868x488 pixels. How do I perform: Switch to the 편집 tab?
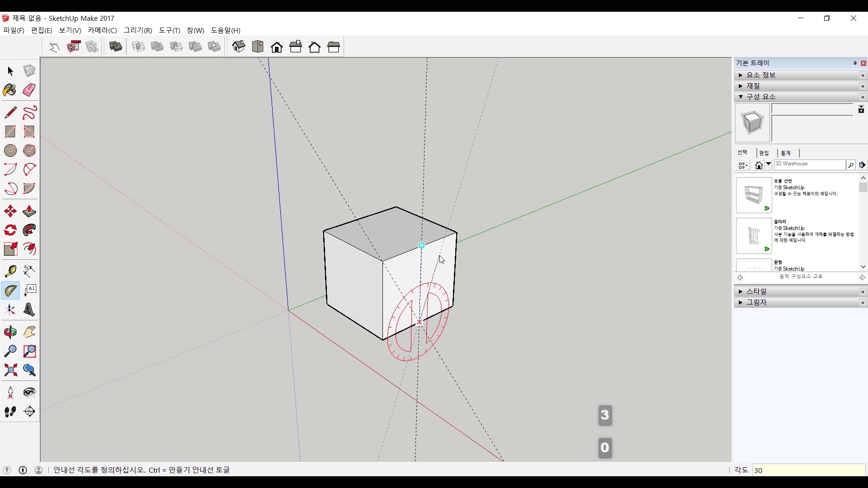point(764,153)
